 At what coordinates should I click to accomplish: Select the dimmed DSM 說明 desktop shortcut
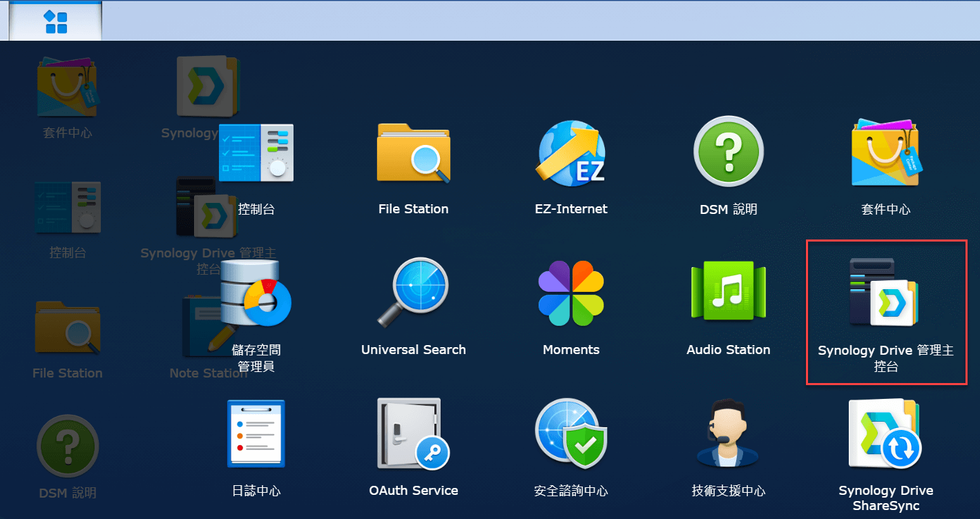68,457
